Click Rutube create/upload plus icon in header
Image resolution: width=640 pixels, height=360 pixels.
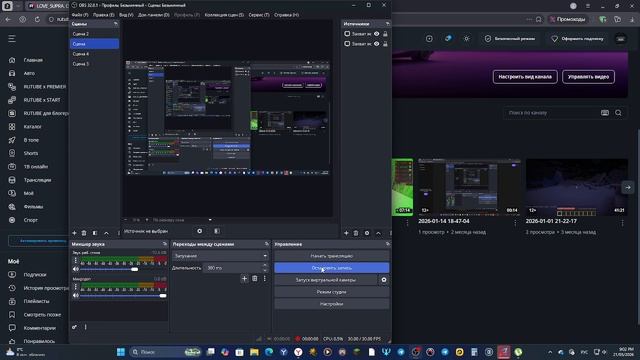[429, 38]
